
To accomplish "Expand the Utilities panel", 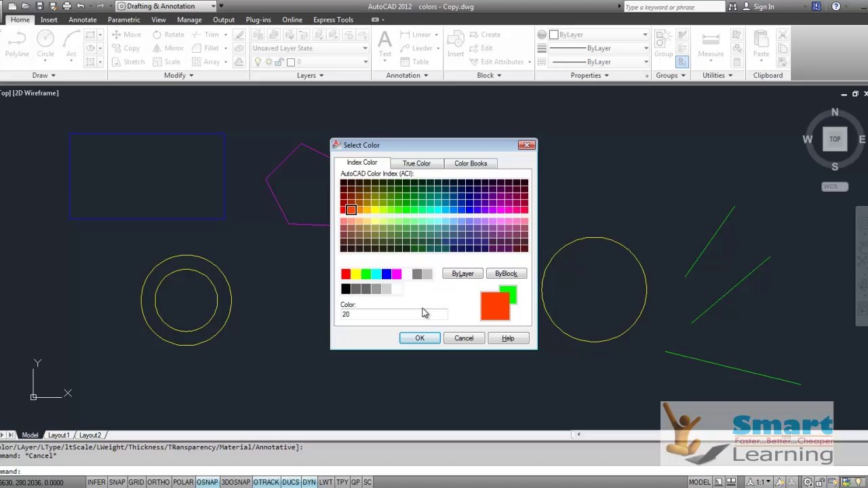I will tap(717, 75).
